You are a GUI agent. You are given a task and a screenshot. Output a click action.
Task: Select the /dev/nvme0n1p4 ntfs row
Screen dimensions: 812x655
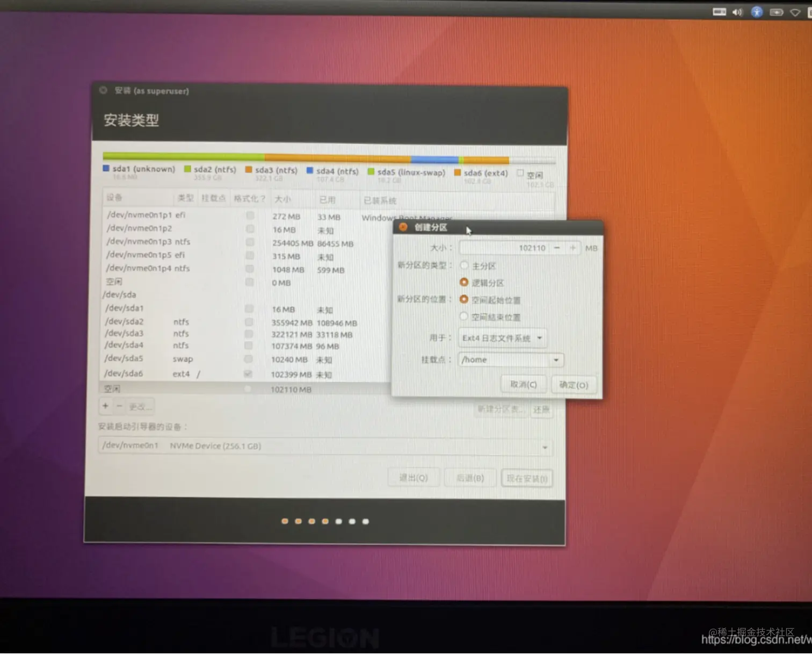pos(247,268)
